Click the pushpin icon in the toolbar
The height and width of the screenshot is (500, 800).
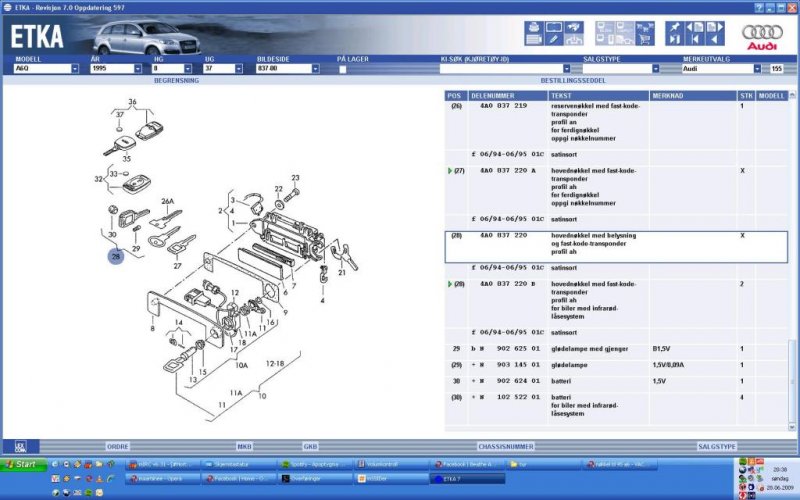673,27
